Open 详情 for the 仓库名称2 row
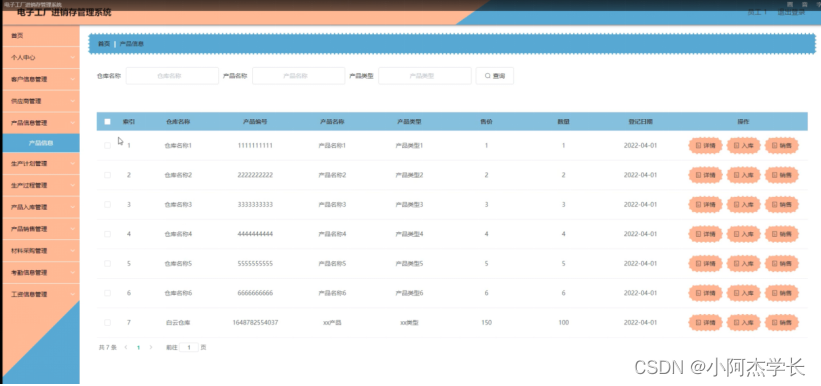Viewport: 821px width, 386px height. point(705,175)
